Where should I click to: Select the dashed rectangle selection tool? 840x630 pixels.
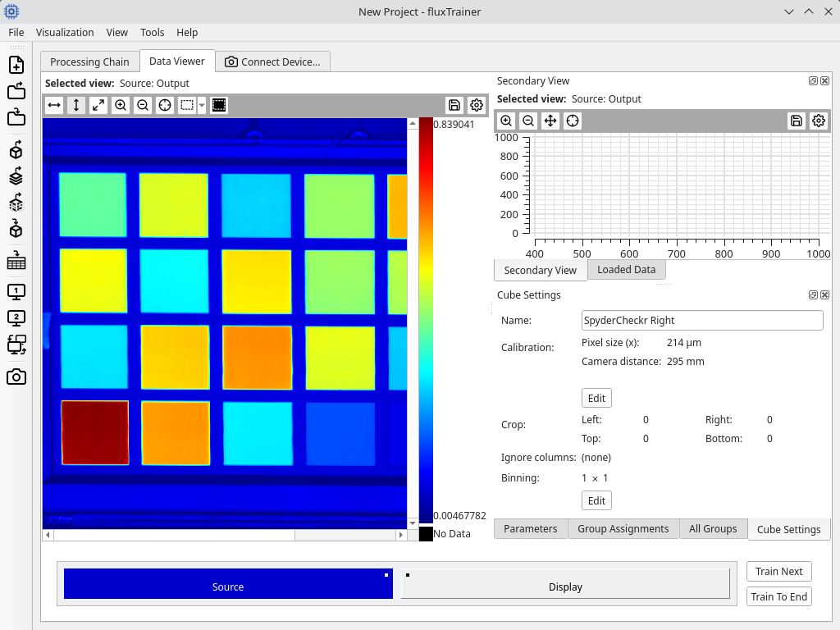point(187,105)
